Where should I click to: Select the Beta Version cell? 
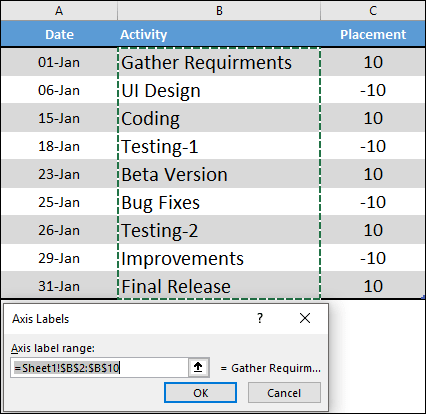219,174
